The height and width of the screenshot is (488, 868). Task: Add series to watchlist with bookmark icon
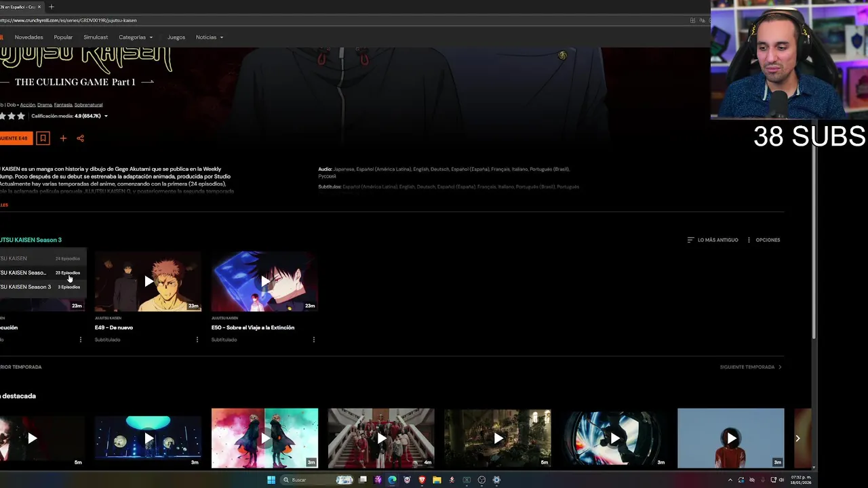(x=43, y=138)
